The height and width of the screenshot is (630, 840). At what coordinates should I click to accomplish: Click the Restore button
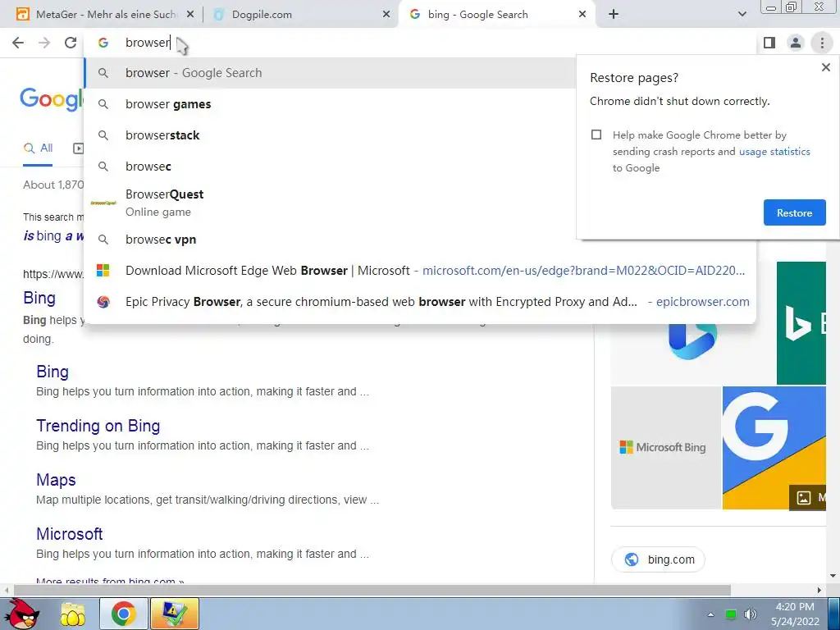[794, 212]
